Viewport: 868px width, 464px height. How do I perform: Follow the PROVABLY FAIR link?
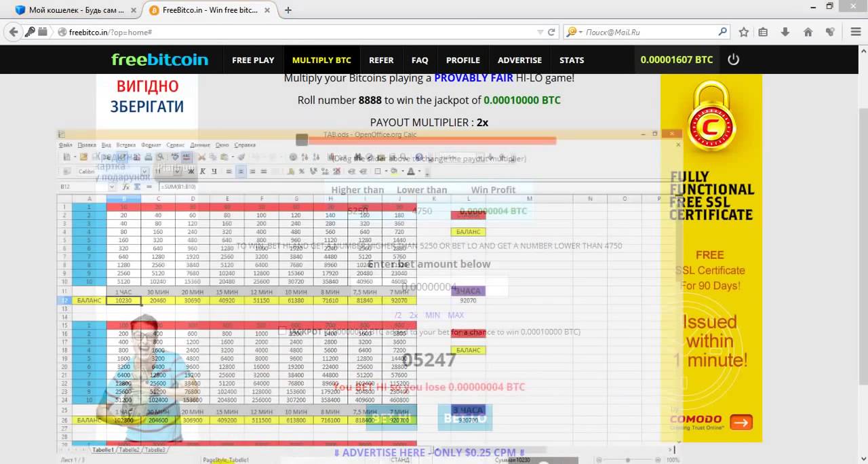pos(473,78)
